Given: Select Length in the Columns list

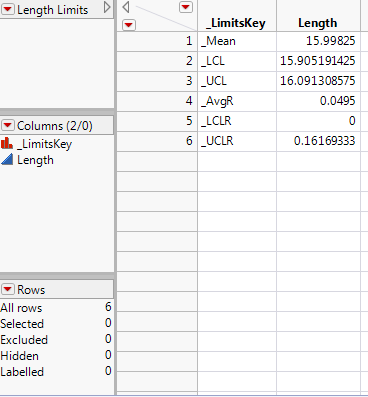Looking at the screenshot, I should pos(35,160).
